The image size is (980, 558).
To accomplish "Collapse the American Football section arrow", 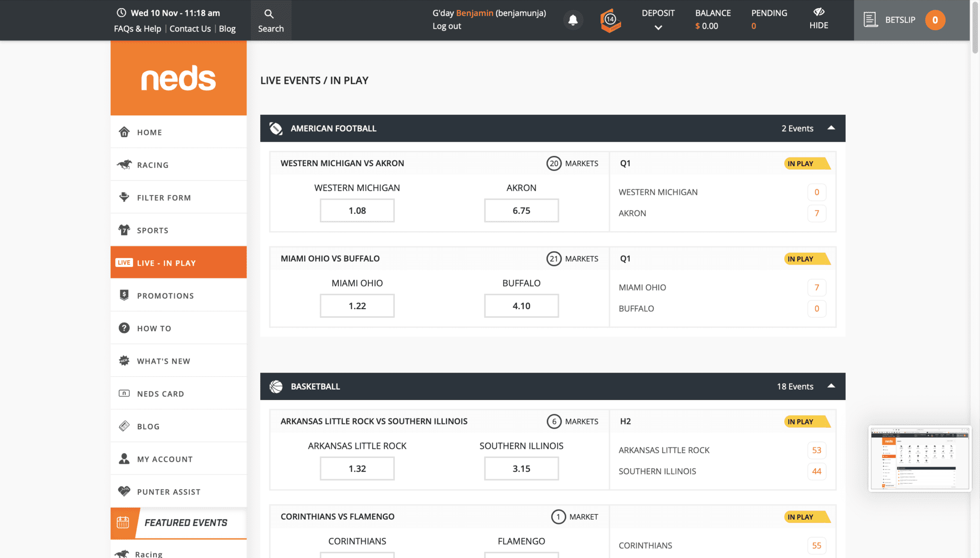I will (831, 128).
